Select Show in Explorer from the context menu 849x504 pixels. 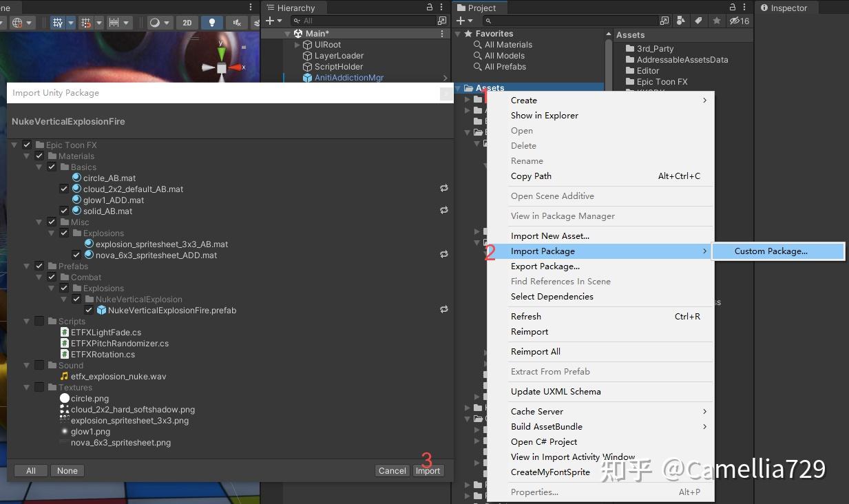pos(545,115)
